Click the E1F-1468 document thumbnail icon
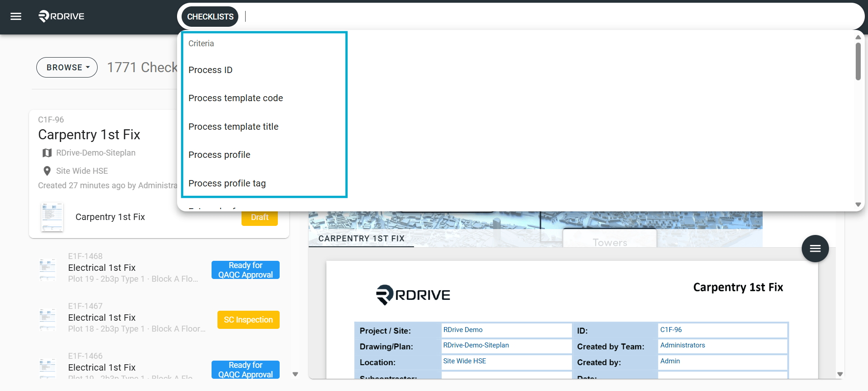The image size is (868, 391). tap(48, 270)
